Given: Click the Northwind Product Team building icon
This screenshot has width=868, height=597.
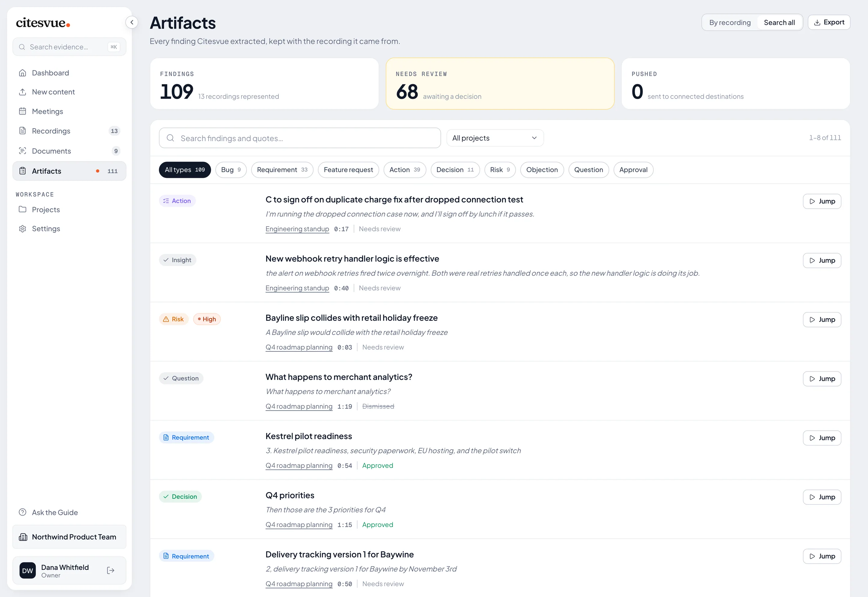Looking at the screenshot, I should coord(23,537).
